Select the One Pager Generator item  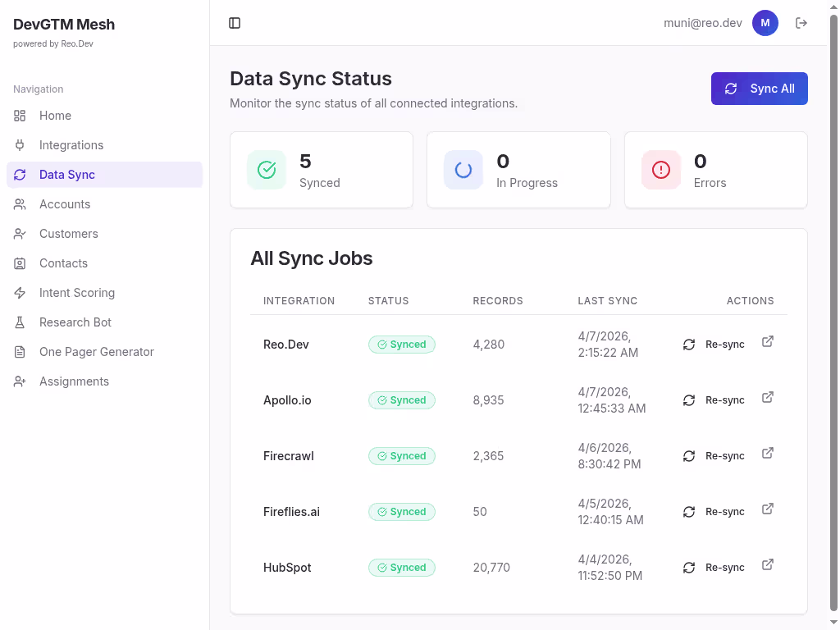97,351
